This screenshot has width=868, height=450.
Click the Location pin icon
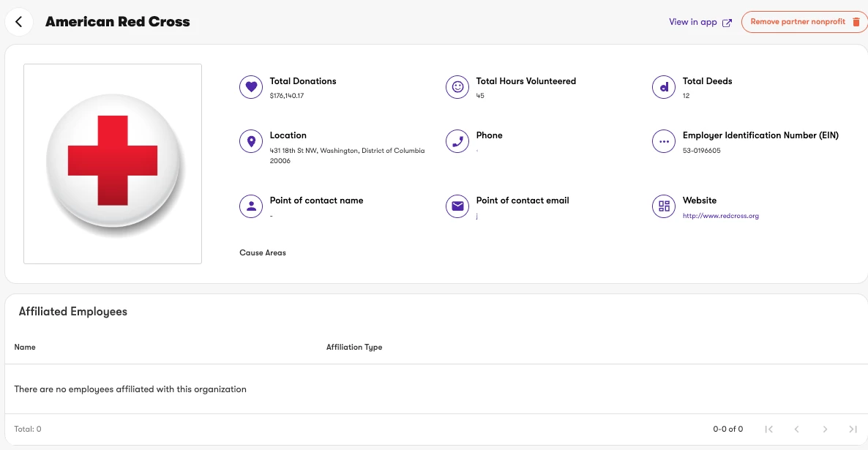(251, 141)
